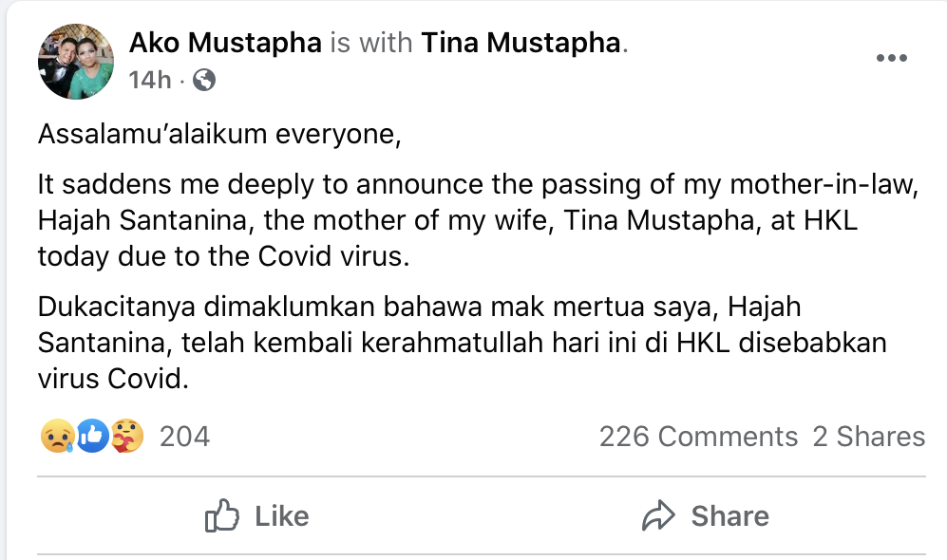Viewport: 947px width, 560px height.
Task: Click the outlined thumbs-up Like icon
Action: 221,516
